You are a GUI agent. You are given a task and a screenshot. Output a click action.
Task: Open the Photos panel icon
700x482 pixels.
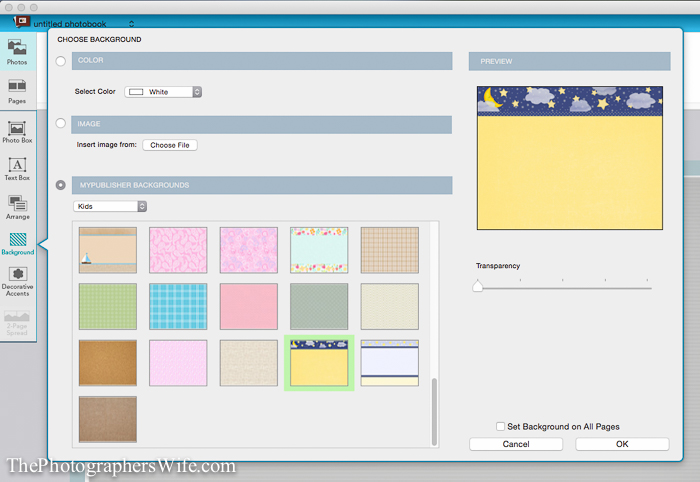click(x=17, y=51)
